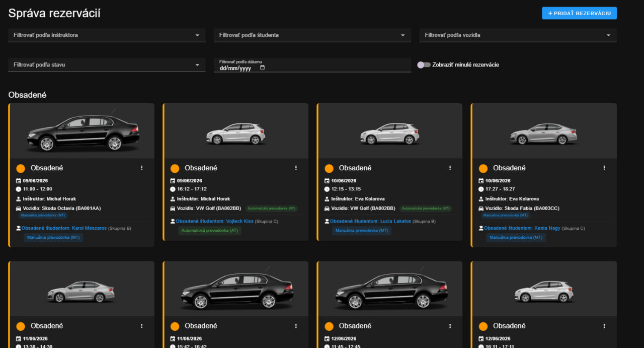Click the time text 17:27 - 18:27

[x=500, y=189]
